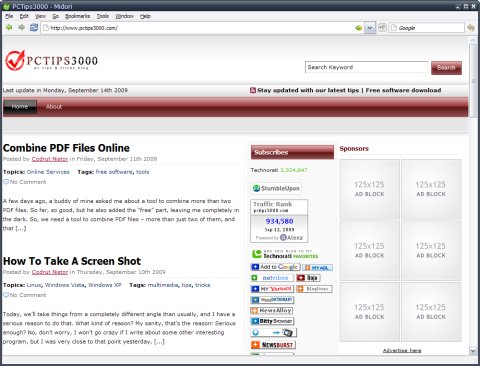Viewport: 480px width, 366px height.
Task: Click the green feed icon in address bar
Action: pos(359,28)
